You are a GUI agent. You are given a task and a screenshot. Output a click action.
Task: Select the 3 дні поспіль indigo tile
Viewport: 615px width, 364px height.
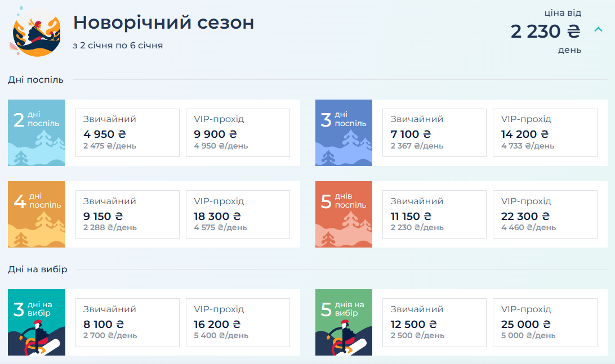click(344, 133)
